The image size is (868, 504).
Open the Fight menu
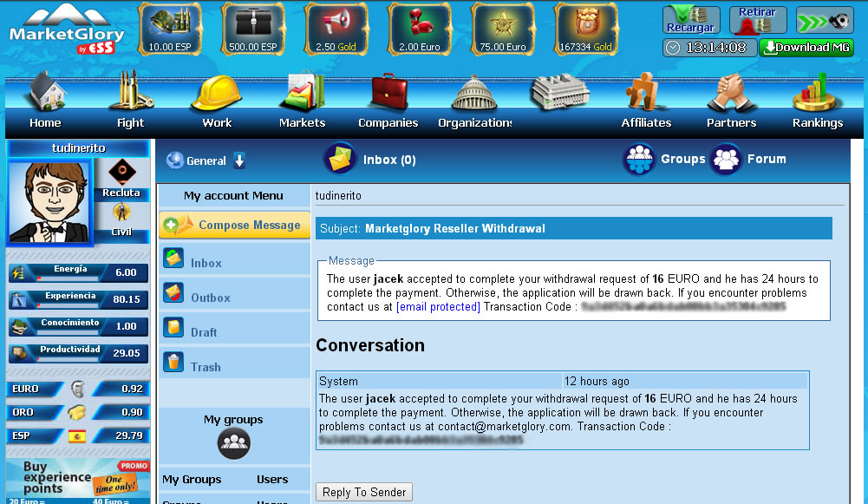(131, 101)
